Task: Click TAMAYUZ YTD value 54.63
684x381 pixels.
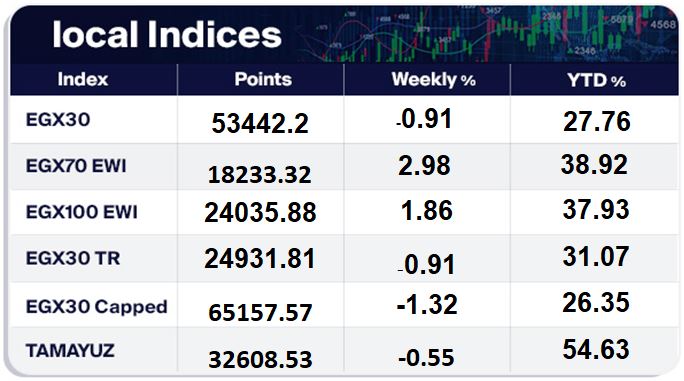Action: pyautogui.click(x=596, y=349)
